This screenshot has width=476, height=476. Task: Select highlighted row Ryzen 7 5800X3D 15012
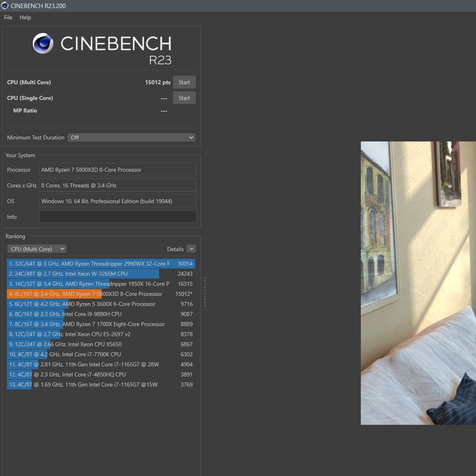(101, 294)
